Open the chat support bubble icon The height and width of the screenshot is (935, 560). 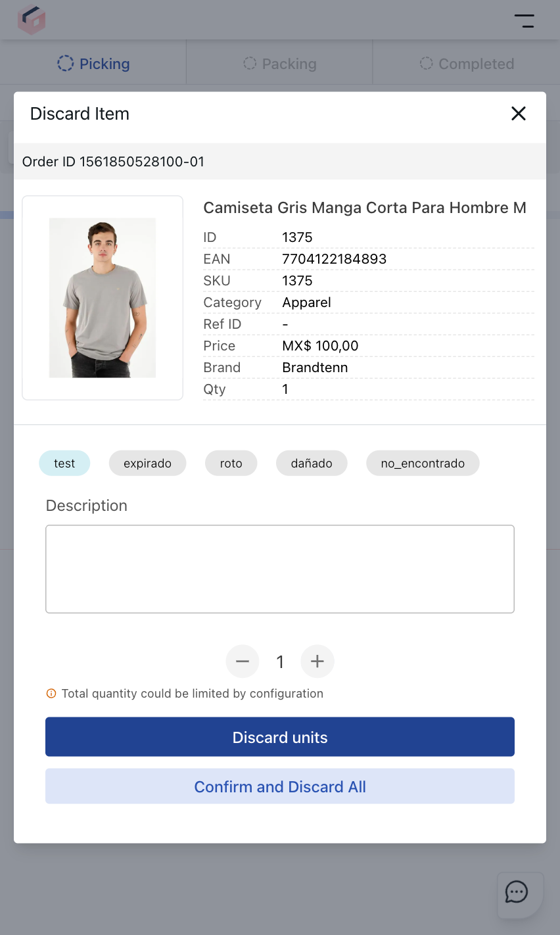point(517,892)
